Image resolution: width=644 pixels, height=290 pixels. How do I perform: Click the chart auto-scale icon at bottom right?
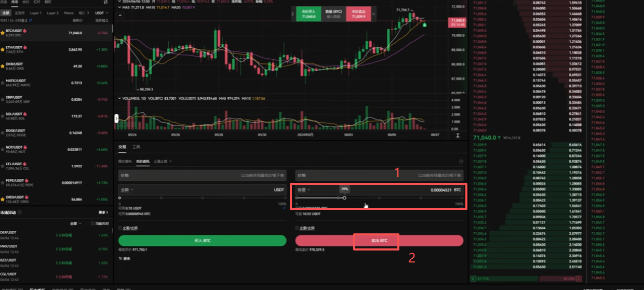coord(458,135)
